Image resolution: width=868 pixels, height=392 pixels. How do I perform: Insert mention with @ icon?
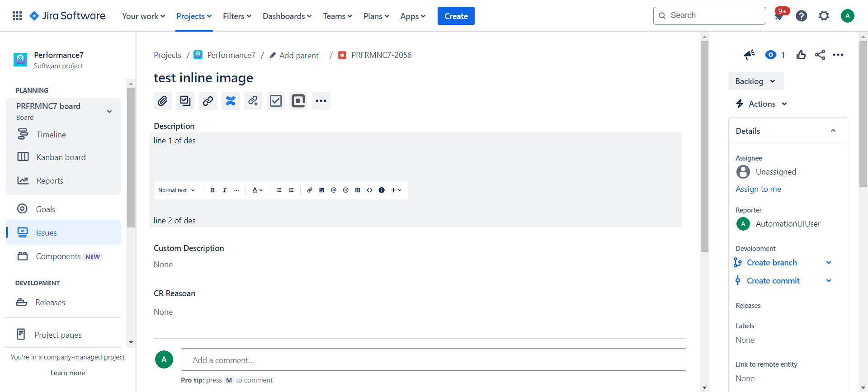[334, 190]
